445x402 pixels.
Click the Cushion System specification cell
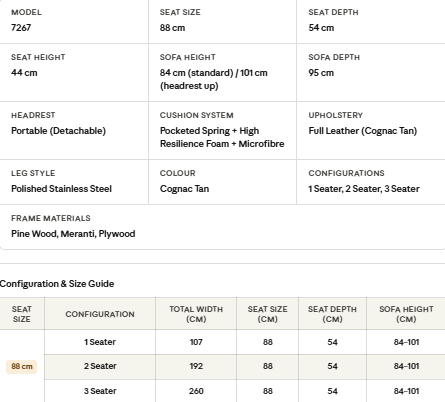pos(222,130)
